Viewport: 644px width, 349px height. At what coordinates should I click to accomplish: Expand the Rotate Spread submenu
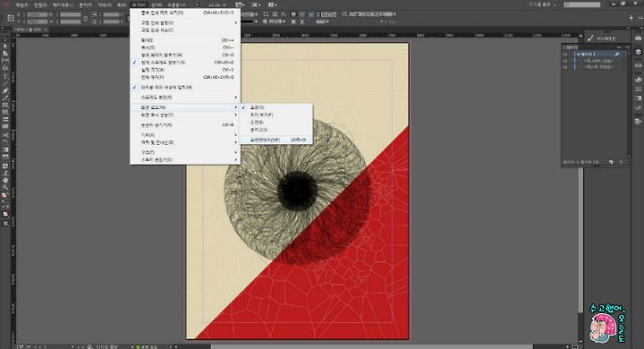185,98
